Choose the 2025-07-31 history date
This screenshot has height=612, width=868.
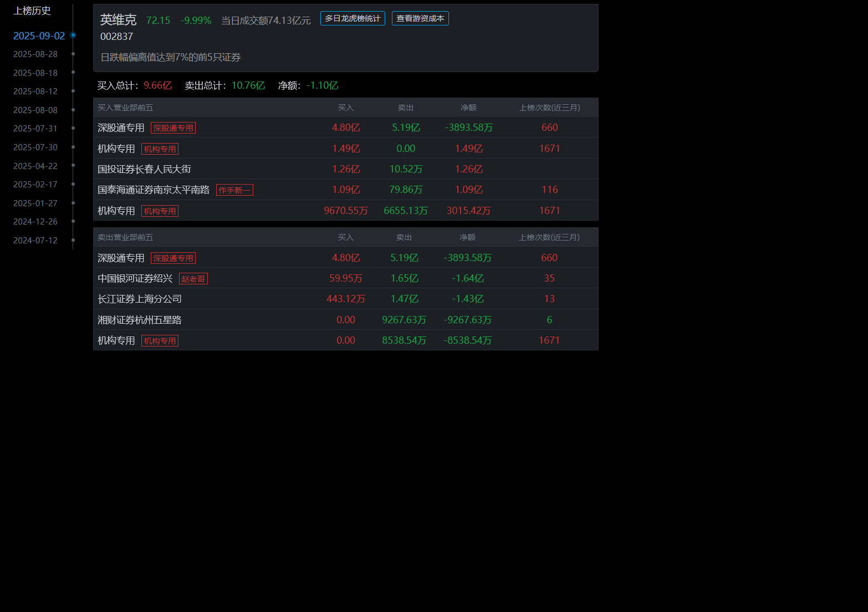(x=35, y=129)
